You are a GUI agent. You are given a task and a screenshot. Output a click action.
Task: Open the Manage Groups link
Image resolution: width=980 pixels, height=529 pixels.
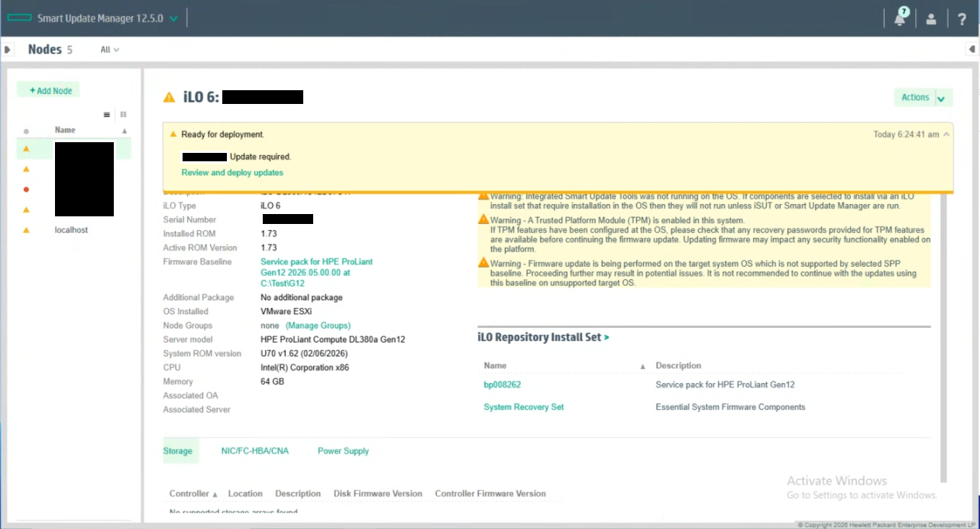[x=318, y=326]
